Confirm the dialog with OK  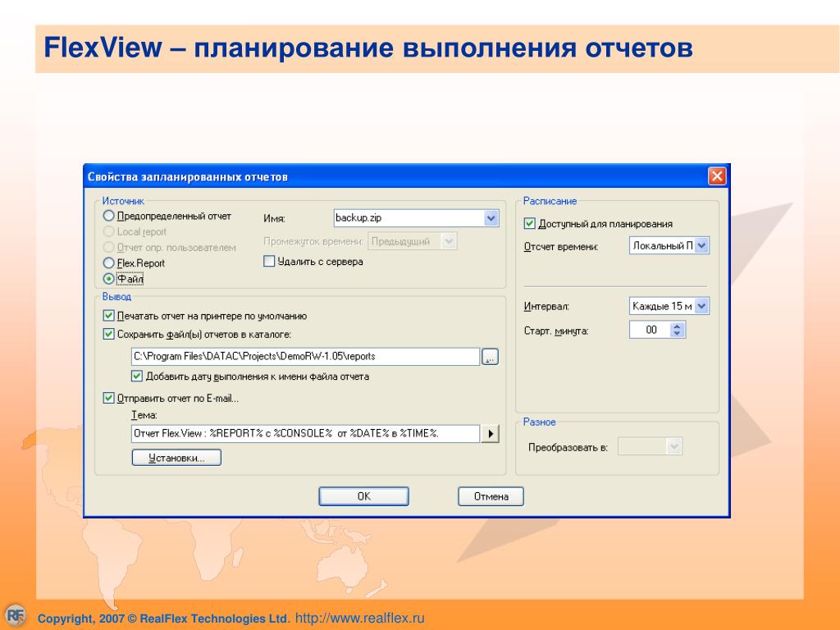(363, 496)
